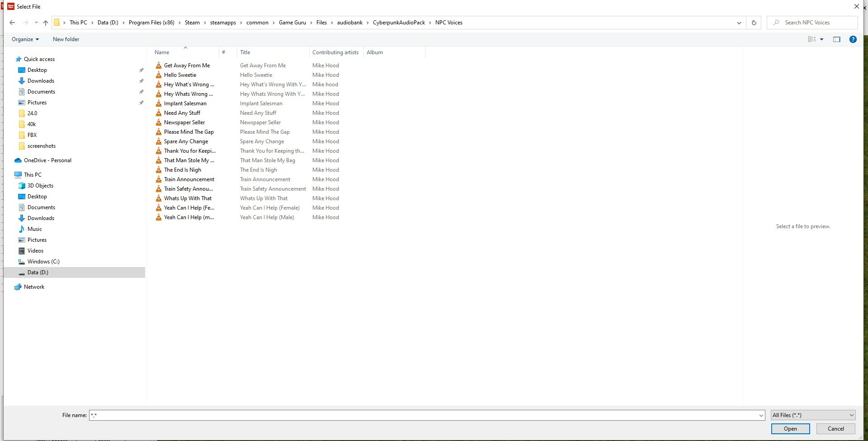Sort by Contributing artists column
Screen dimensions: 868x441
336,52
